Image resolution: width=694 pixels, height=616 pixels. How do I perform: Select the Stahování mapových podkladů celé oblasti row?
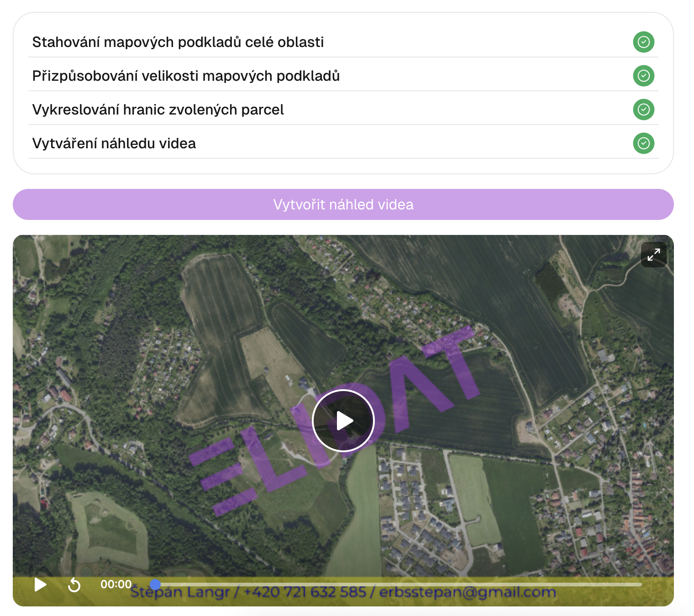tap(178, 42)
